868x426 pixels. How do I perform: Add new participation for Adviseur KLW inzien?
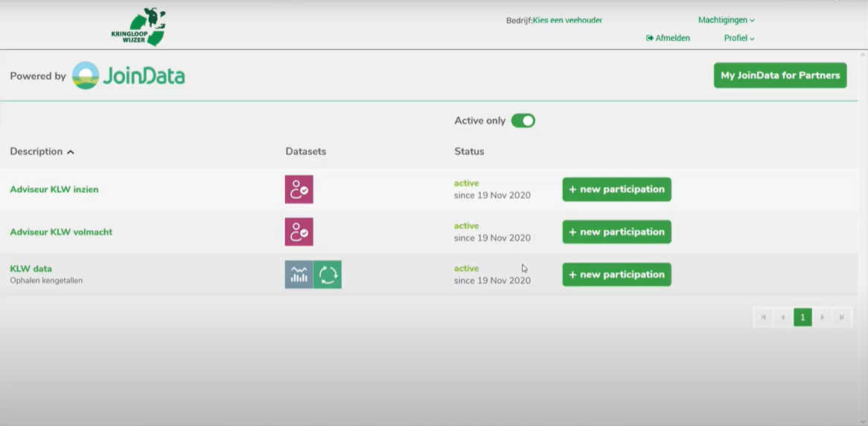[x=616, y=189]
